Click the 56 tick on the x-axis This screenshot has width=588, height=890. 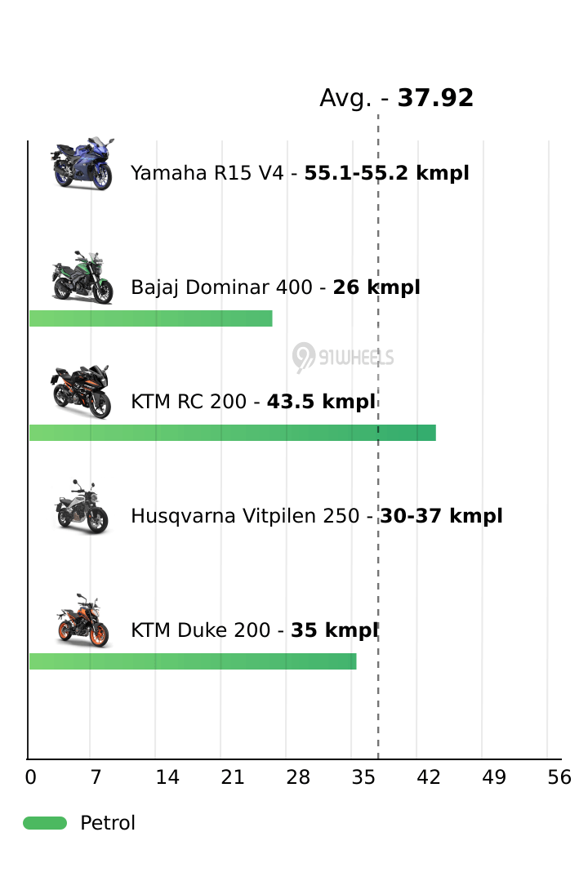tap(559, 778)
